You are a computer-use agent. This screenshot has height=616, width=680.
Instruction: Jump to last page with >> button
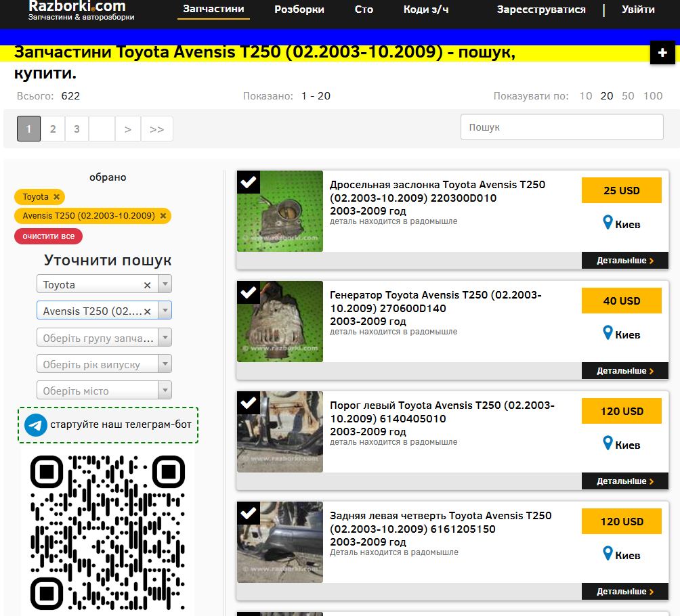[x=157, y=129]
